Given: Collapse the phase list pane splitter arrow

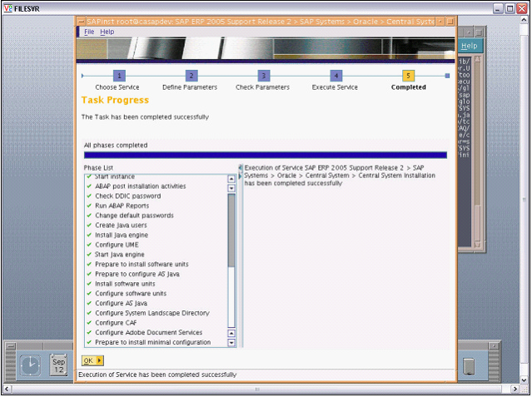Looking at the screenshot, I should [240, 168].
